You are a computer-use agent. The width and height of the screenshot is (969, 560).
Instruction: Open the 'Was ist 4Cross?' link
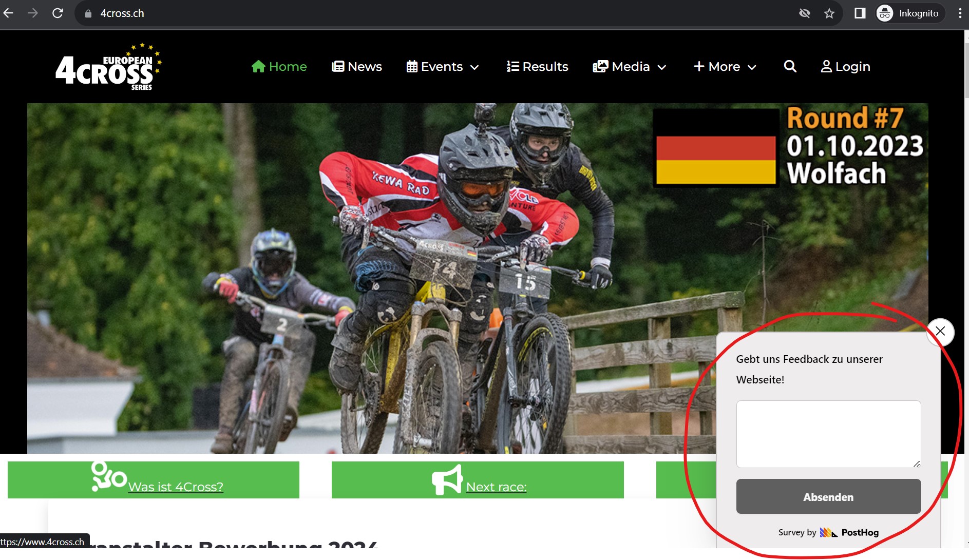tap(175, 486)
